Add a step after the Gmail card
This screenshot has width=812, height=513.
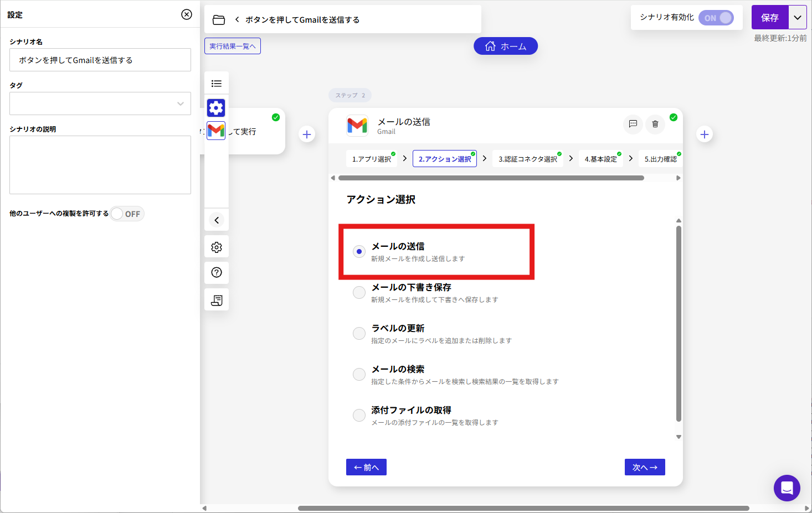pos(705,134)
